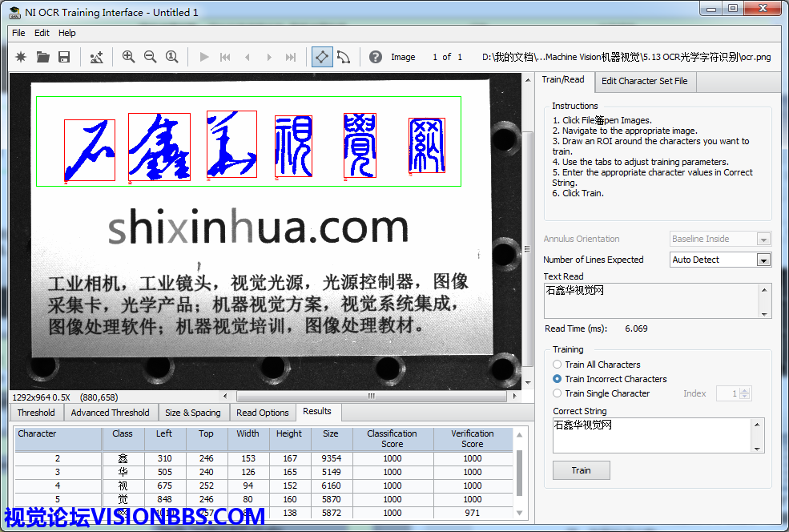Click the image horizontal scrollbar thumb
Screen dimensions: 789x532
[x=372, y=396]
